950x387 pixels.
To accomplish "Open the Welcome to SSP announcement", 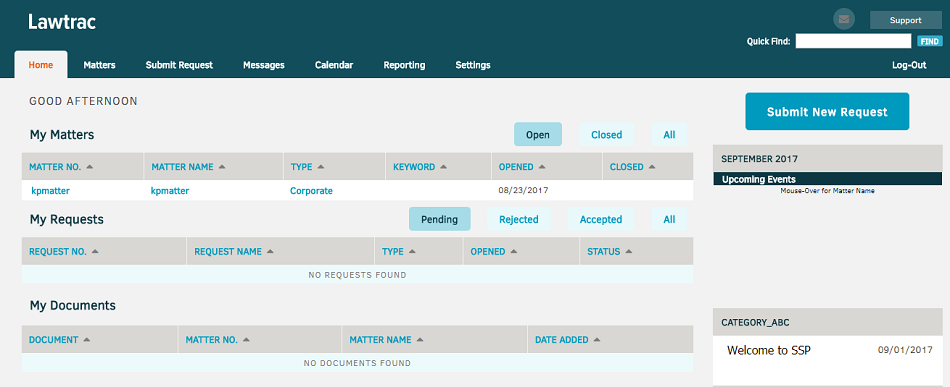I will (769, 350).
